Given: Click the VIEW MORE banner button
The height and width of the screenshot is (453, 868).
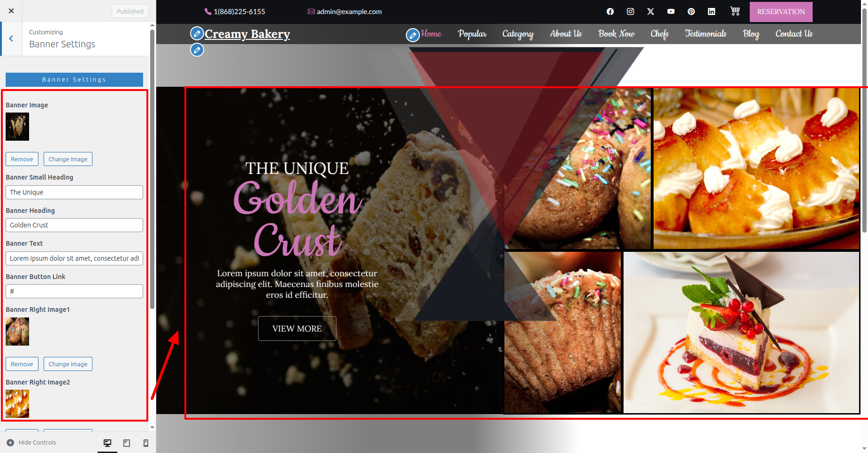Looking at the screenshot, I should 297,328.
